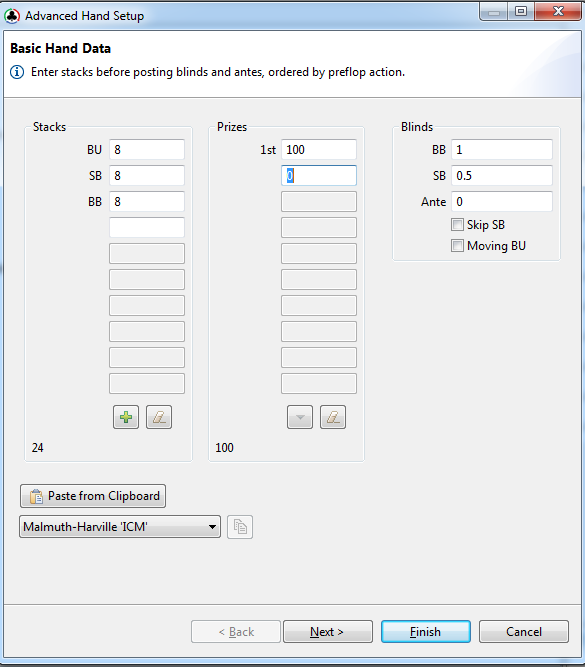Open the prize presets arrow button
Viewport: 585px width, 667px height.
tap(300, 417)
